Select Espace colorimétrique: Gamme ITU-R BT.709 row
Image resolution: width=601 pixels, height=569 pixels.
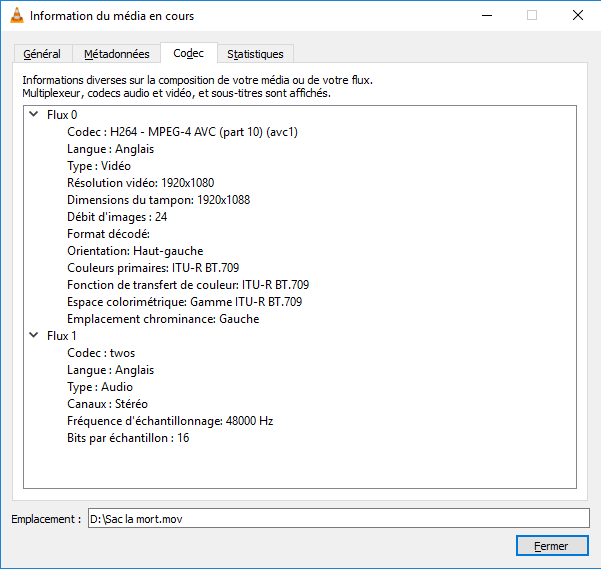point(184,302)
